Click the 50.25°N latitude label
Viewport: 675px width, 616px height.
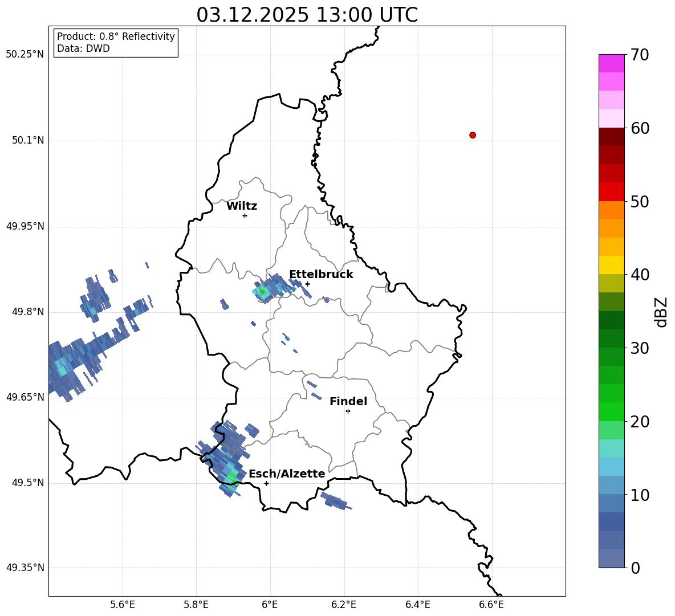pos(25,55)
